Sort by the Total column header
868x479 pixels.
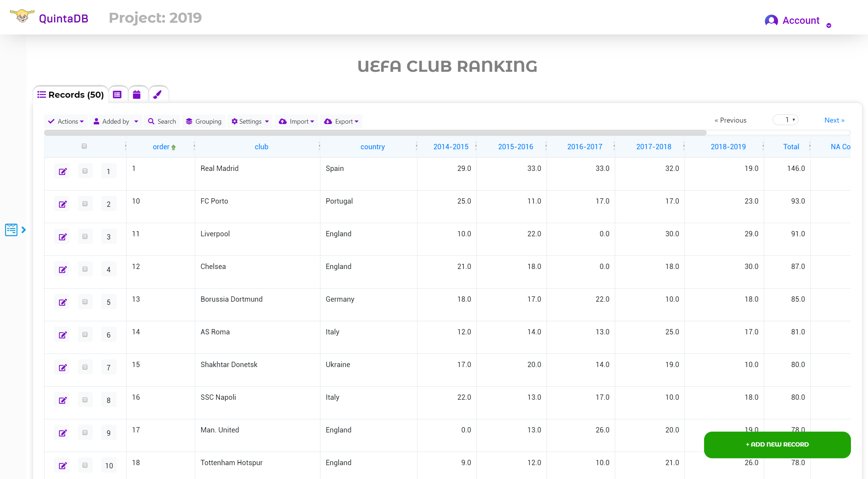[x=791, y=147]
